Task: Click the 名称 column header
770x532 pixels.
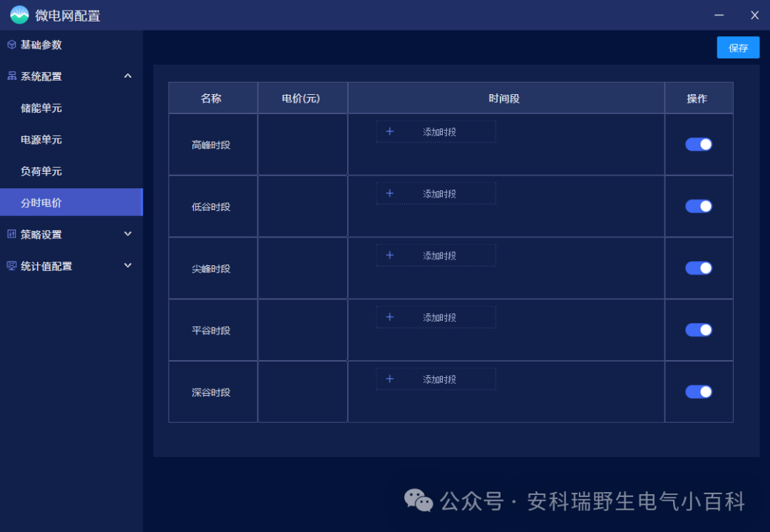Action: pos(213,98)
